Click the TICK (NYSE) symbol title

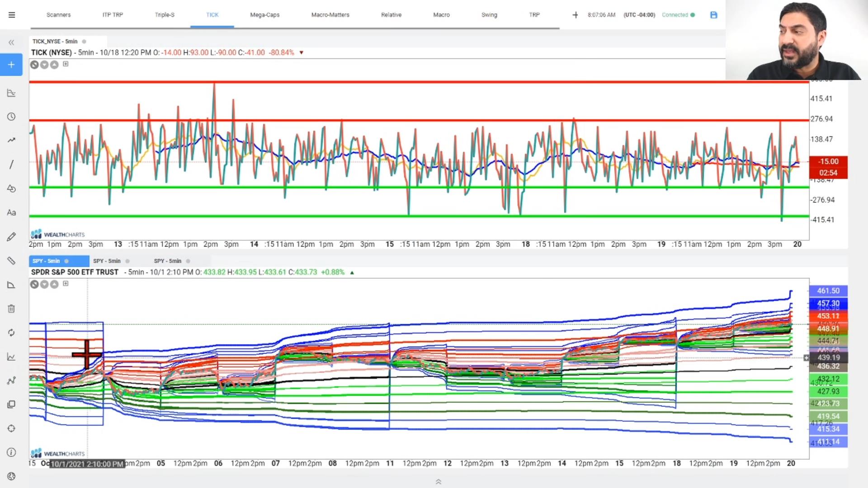[52, 52]
